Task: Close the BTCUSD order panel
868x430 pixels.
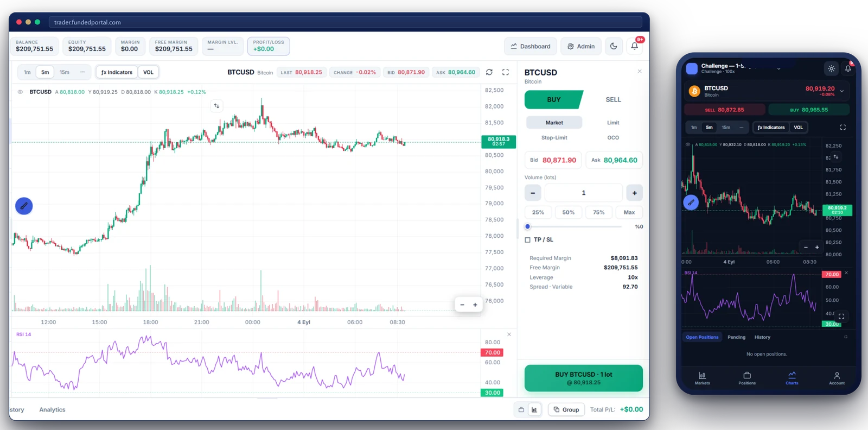Action: 640,72
